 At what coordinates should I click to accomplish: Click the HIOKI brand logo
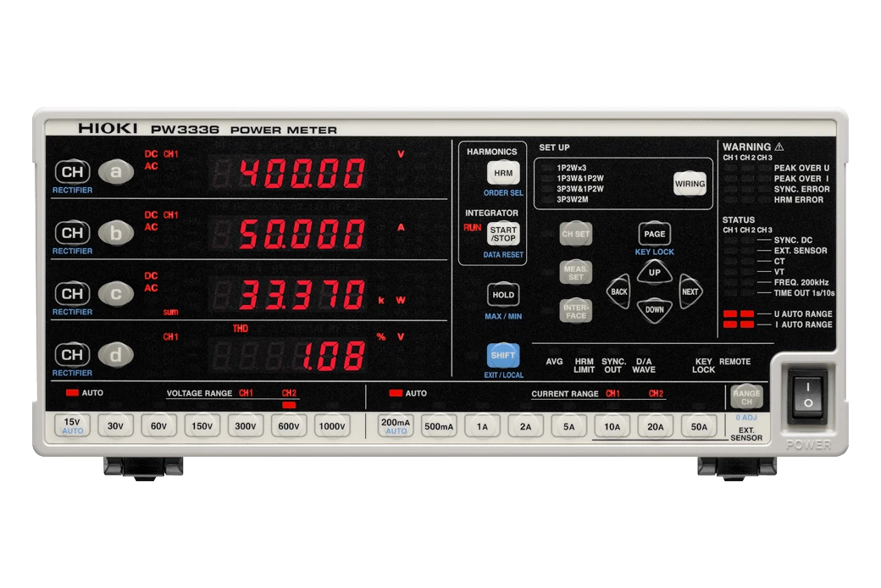108,128
